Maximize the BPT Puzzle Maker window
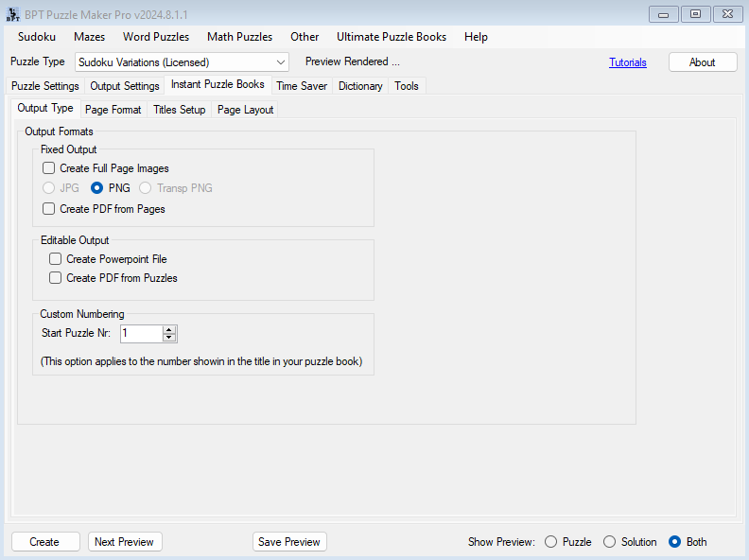Screen dimensions: 749x560 click(695, 14)
